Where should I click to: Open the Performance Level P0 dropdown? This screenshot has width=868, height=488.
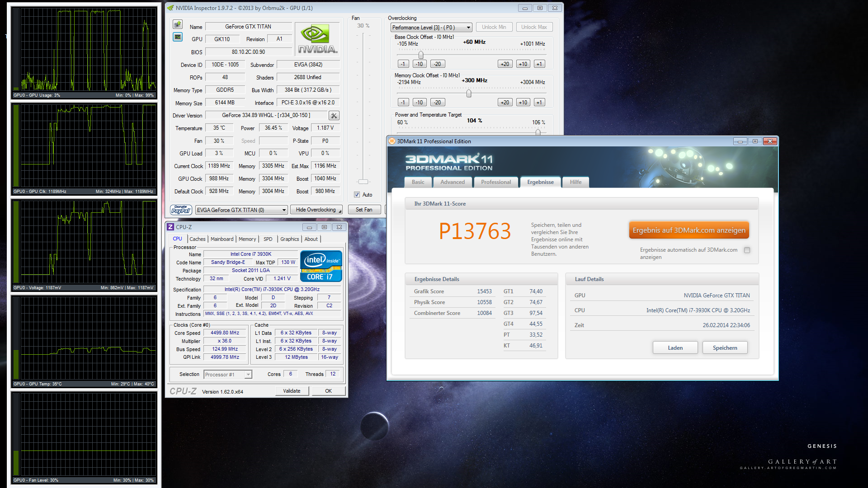click(x=431, y=28)
